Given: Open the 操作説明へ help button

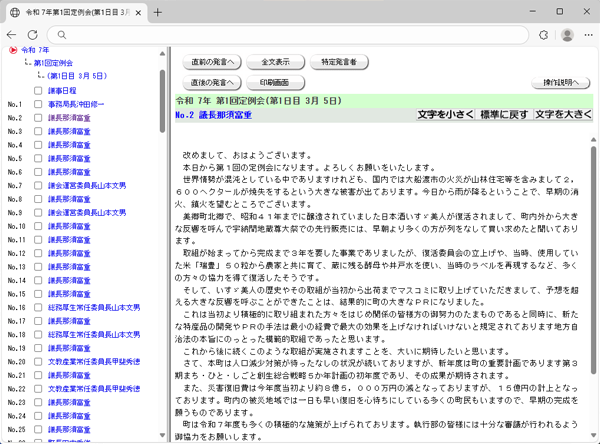Looking at the screenshot, I should point(561,83).
